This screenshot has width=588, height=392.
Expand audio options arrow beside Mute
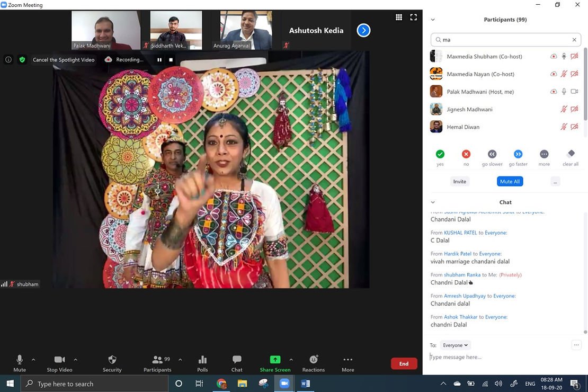(x=33, y=360)
